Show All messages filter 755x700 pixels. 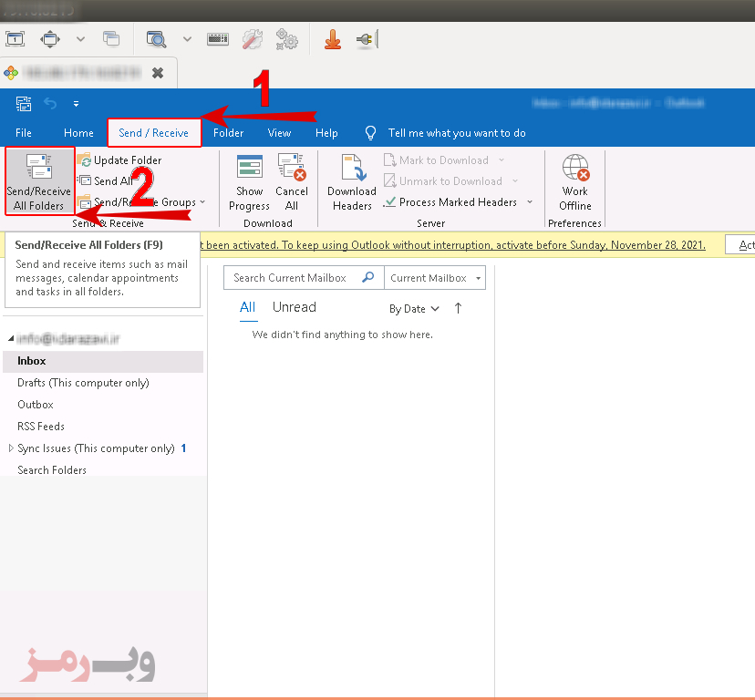click(247, 307)
